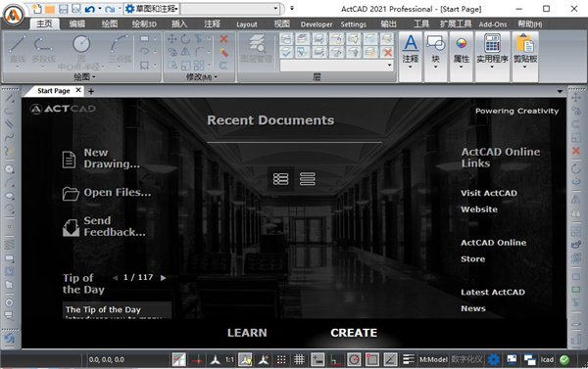Image resolution: width=588 pixels, height=369 pixels.
Task: Switch to the LEARN section
Action: point(247,333)
